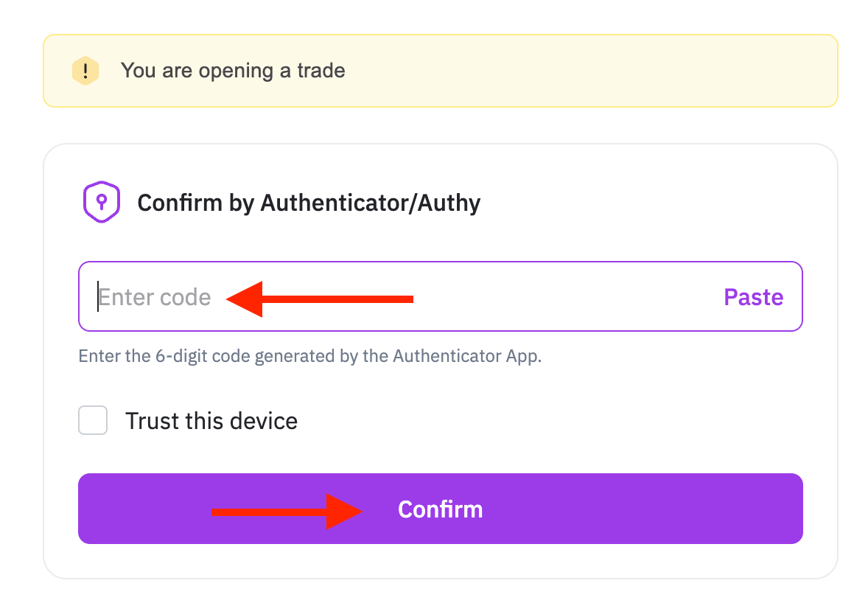The image size is (868, 603).
Task: Click the purple Paste link
Action: [753, 297]
